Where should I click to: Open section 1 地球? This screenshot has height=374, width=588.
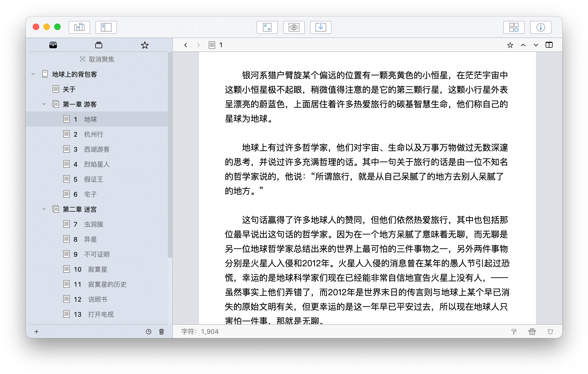click(x=97, y=119)
